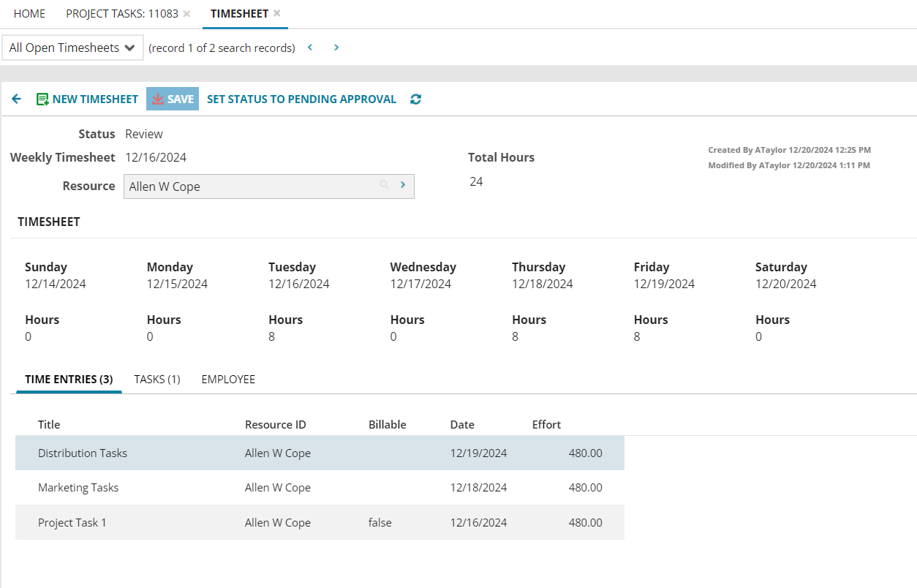Image resolution: width=917 pixels, height=588 pixels.
Task: Switch to the Home tab
Action: [29, 12]
